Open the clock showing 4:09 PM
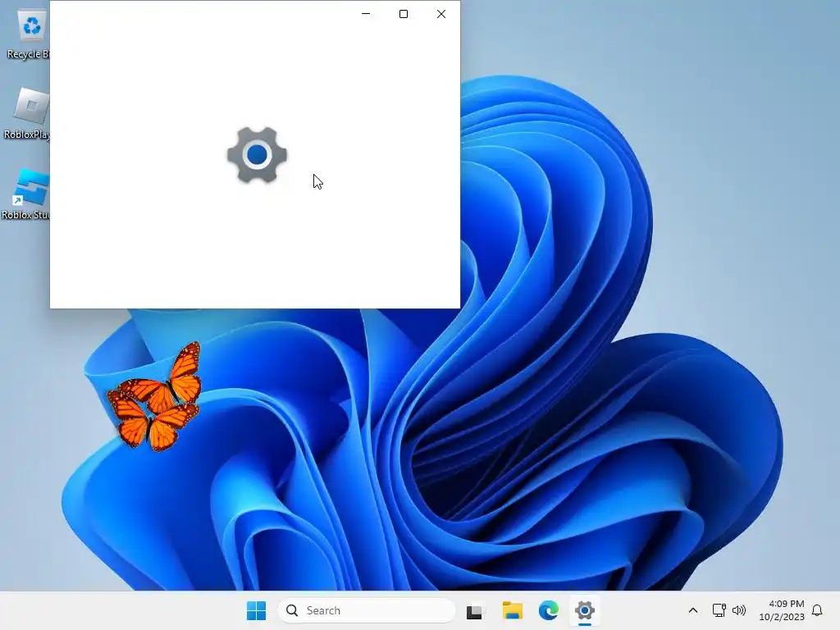This screenshot has height=630, width=840. [782, 610]
